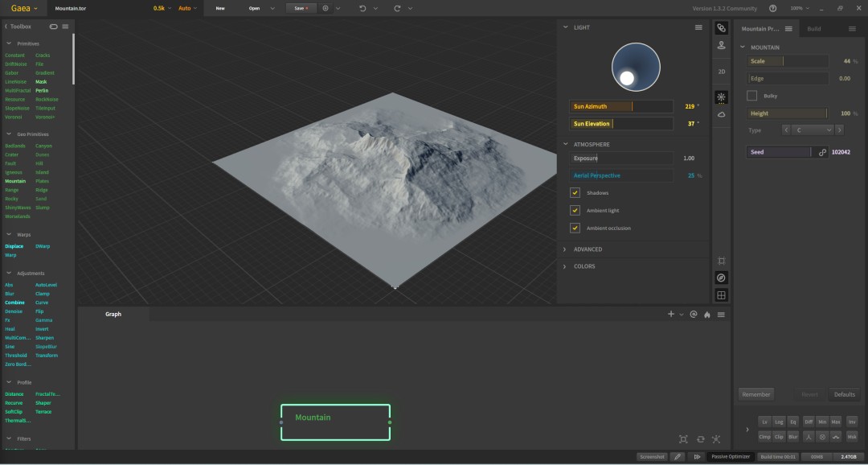Click the Defaults button
Viewport: 868px width, 465px height.
point(844,395)
